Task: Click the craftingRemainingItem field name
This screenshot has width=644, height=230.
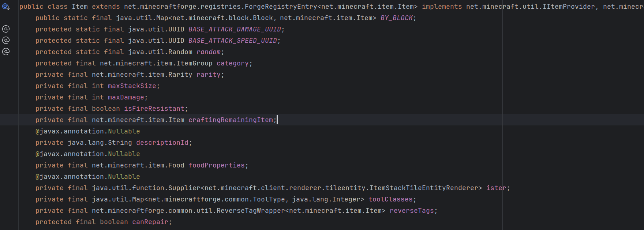Action: coord(231,120)
